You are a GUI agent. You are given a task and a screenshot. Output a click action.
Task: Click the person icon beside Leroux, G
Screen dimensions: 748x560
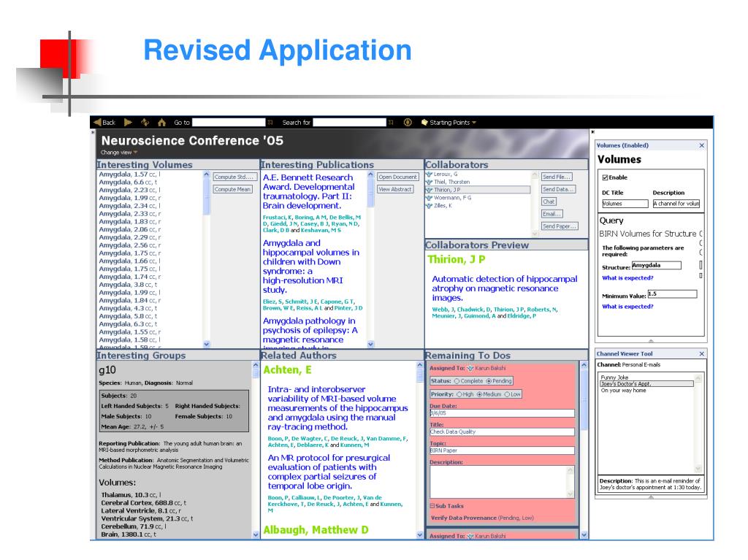[x=429, y=174]
